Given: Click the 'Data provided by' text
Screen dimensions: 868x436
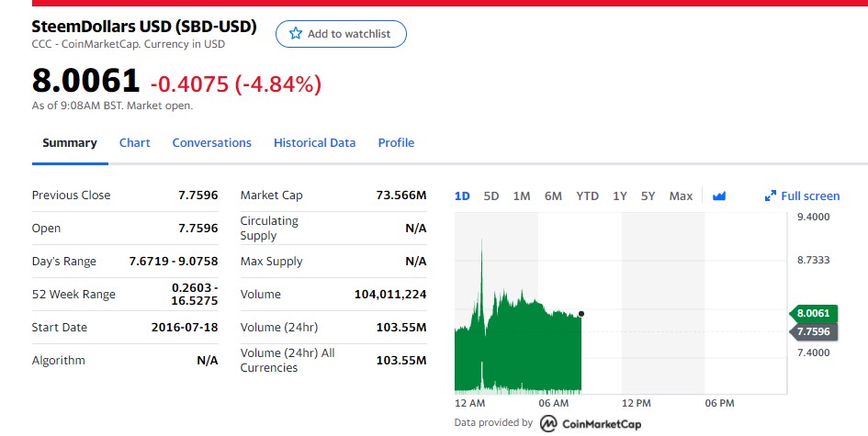Looking at the screenshot, I should coord(493,423).
